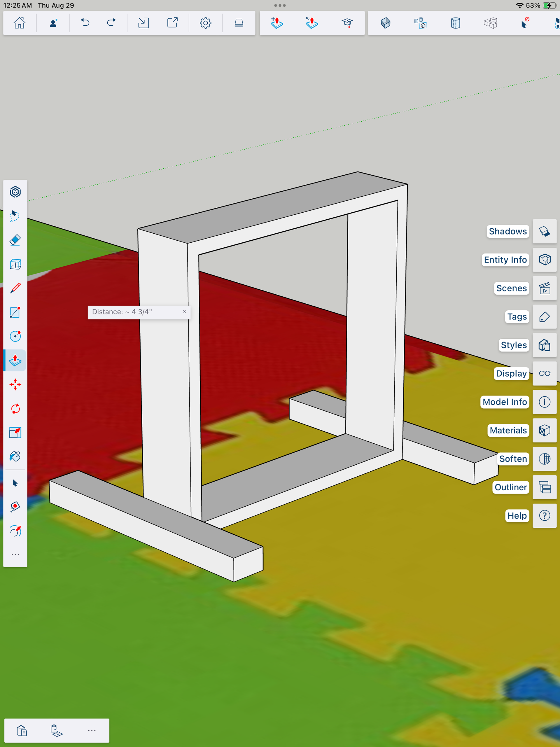Screen dimensions: 560x747
Task: Click the Redo arrow
Action: tap(111, 23)
